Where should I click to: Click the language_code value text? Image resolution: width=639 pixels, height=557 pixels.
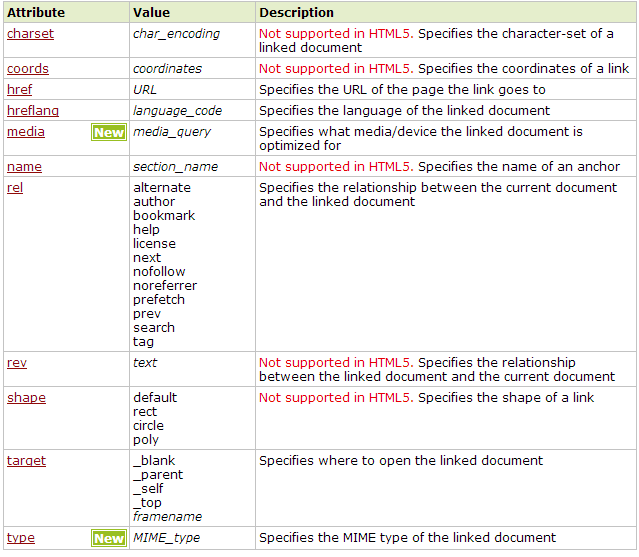pyautogui.click(x=177, y=111)
